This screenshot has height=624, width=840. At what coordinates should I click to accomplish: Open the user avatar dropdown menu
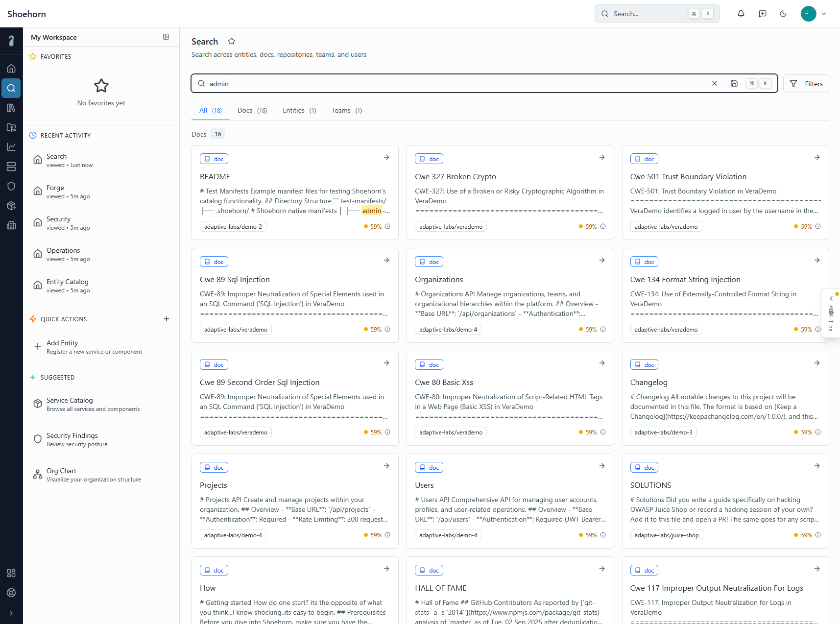[814, 14]
